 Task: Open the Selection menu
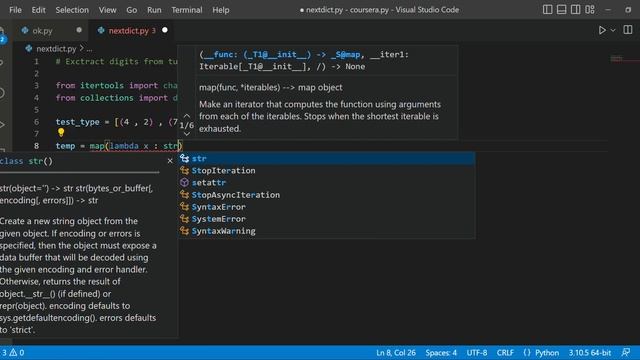point(72,10)
